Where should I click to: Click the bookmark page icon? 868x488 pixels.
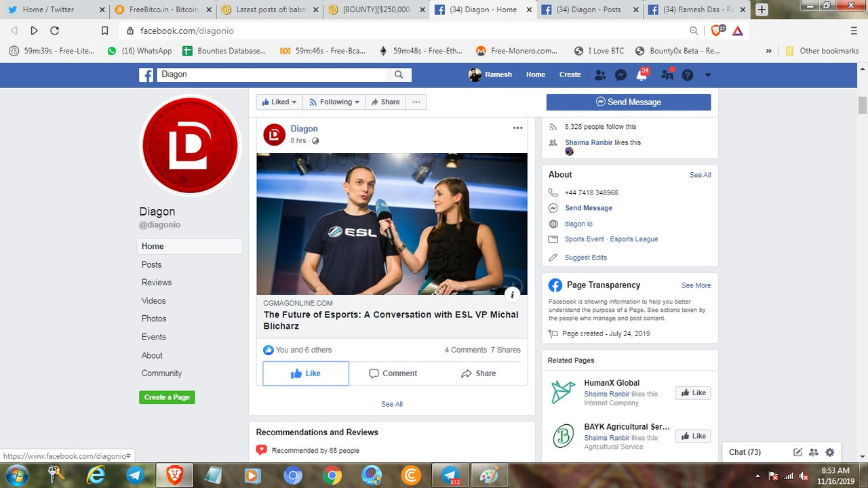point(104,30)
